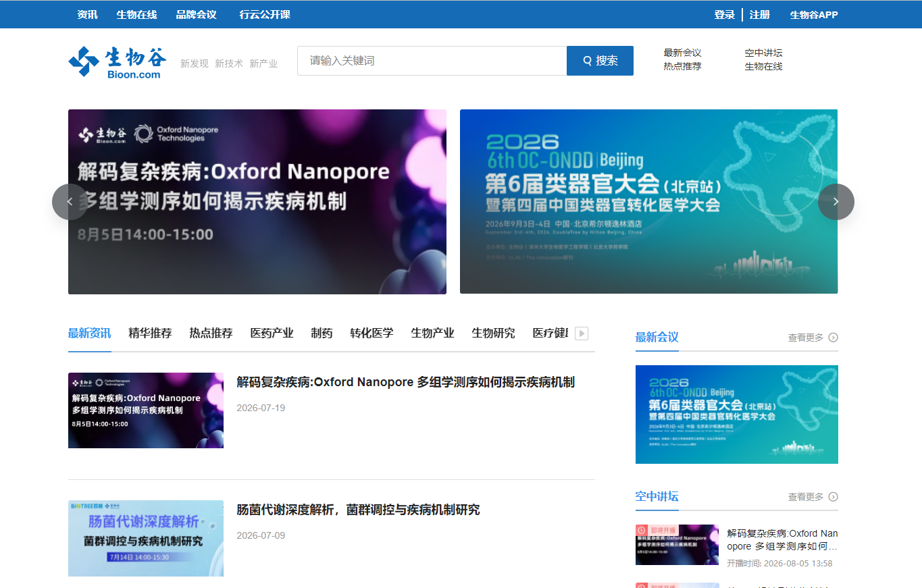Image resolution: width=922 pixels, height=588 pixels.
Task: Click 开播时间: 2026-08-05 13:58 text
Action: [779, 563]
